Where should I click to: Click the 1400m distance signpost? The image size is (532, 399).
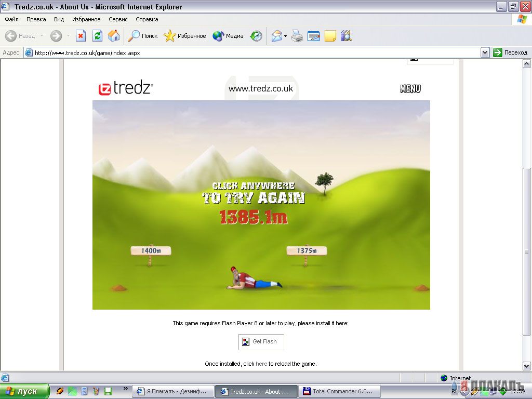151,251
